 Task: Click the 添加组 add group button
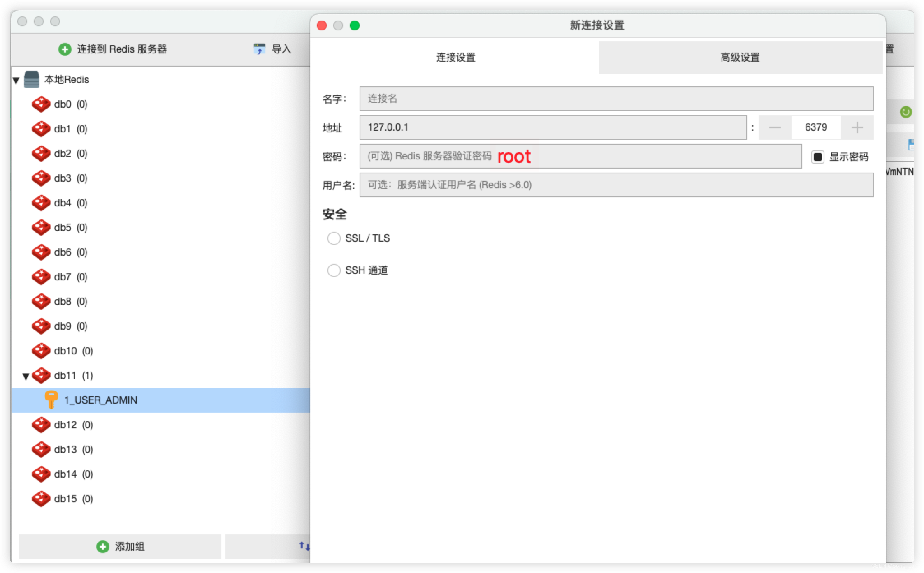pos(120,546)
